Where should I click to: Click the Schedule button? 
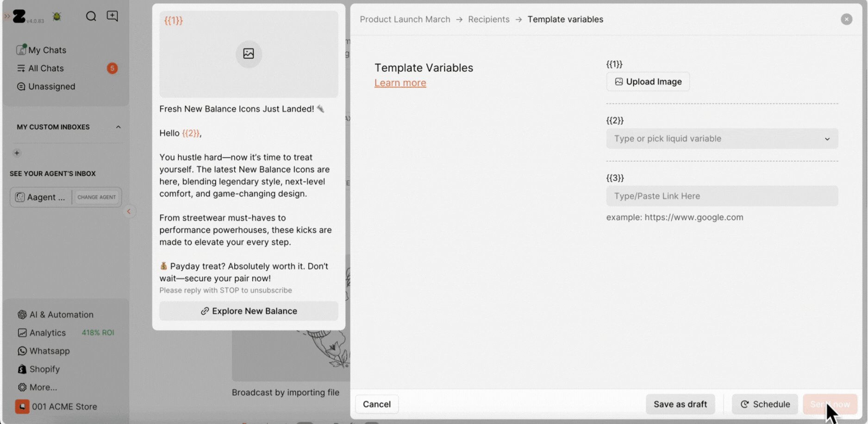tap(765, 404)
